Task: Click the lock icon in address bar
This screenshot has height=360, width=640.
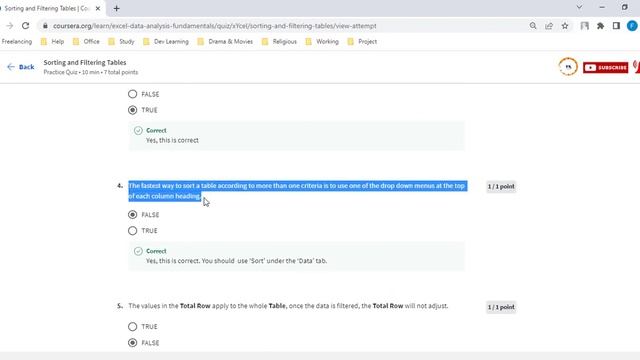Action: click(45, 26)
